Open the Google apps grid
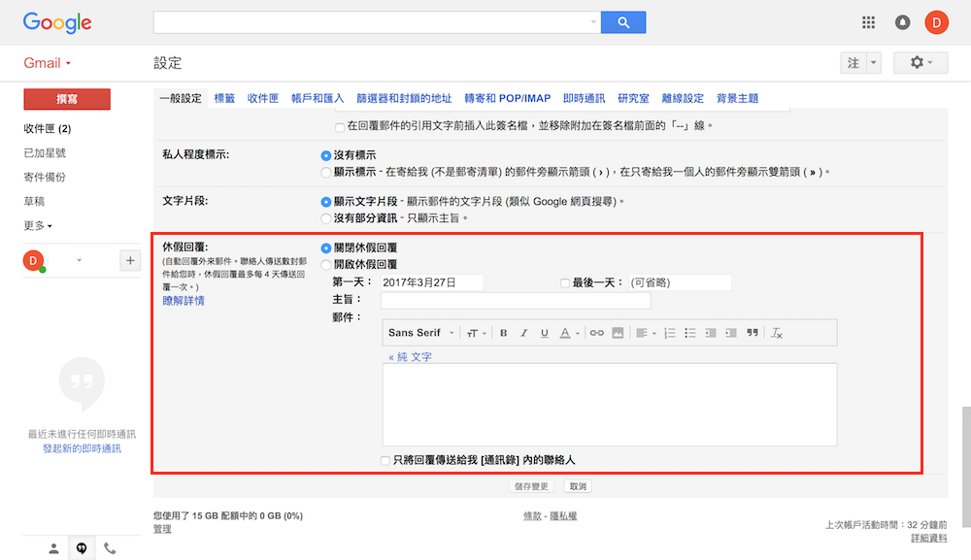The image size is (971, 560). point(869,21)
